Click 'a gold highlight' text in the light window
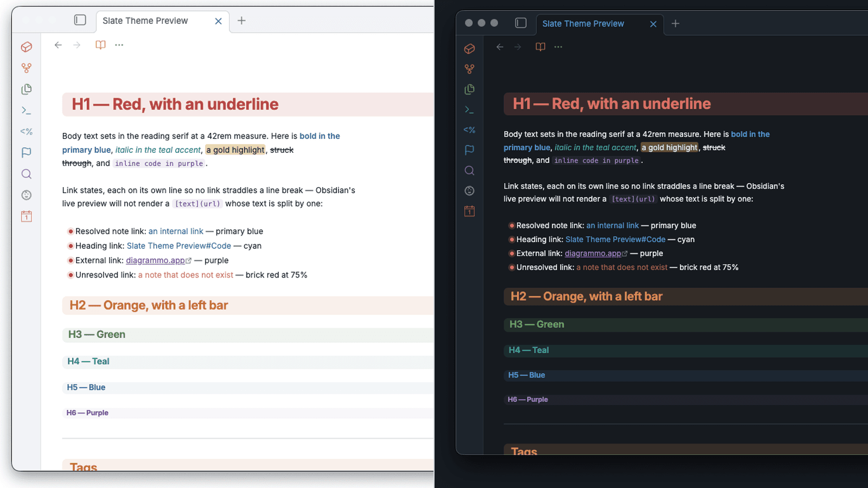This screenshot has width=868, height=488. [x=235, y=150]
